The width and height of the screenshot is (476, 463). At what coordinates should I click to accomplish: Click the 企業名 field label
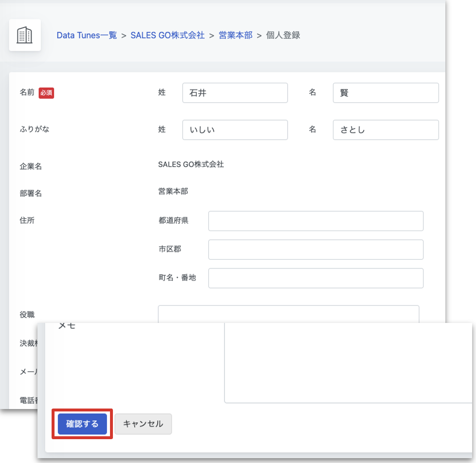coord(31,166)
